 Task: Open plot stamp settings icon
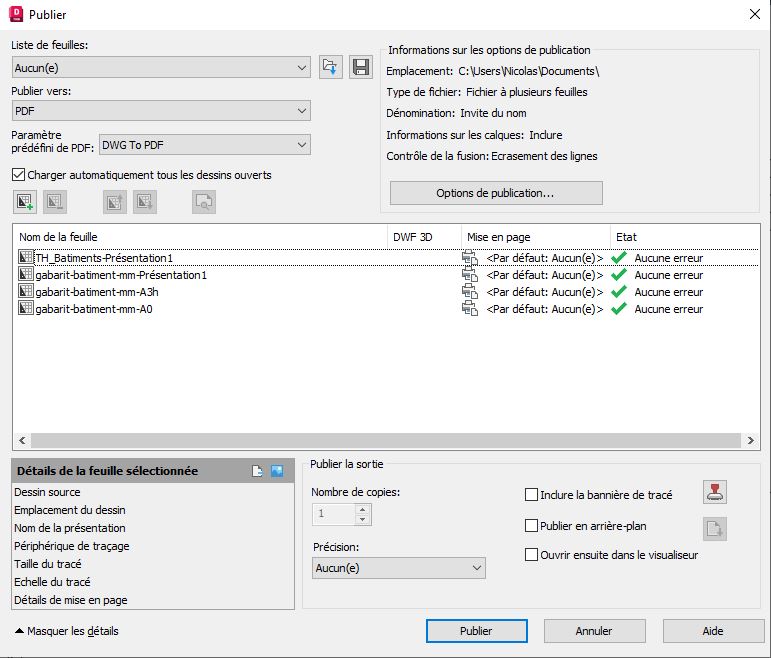(715, 492)
